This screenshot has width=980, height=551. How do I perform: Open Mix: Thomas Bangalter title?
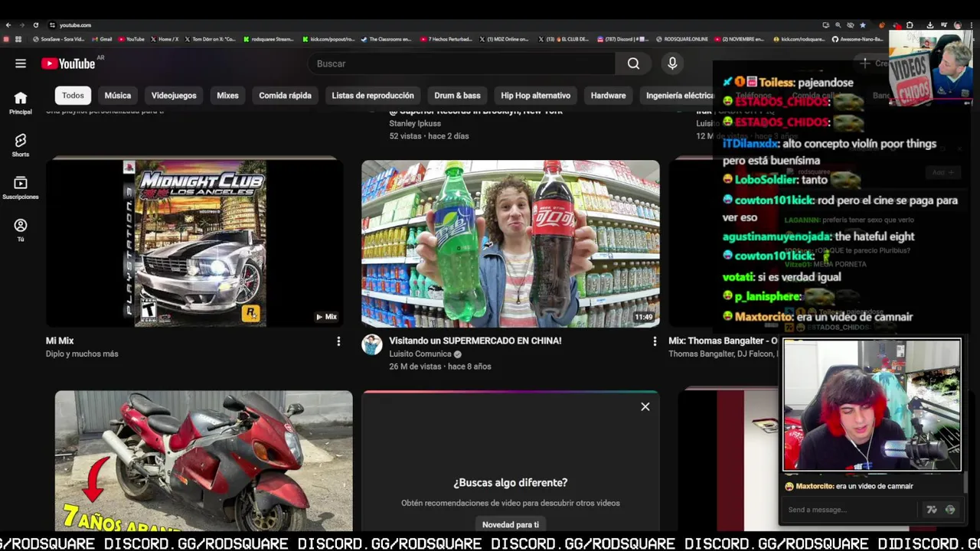click(723, 341)
